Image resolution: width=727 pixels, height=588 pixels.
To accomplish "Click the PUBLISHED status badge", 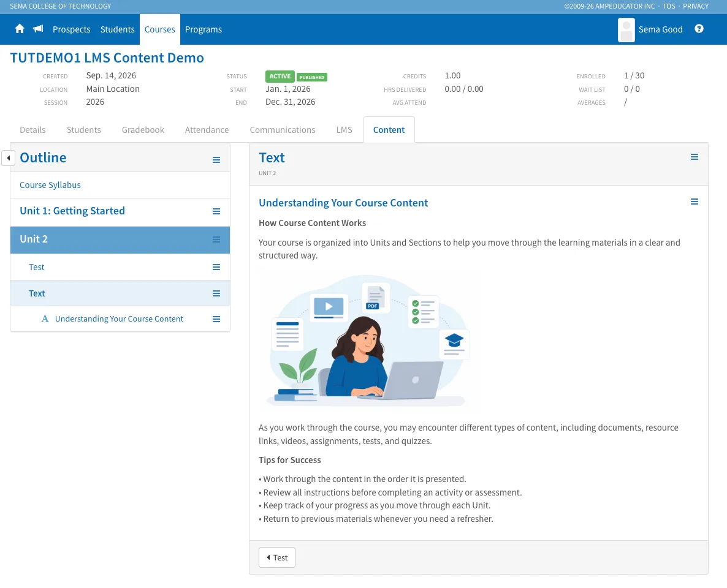I will [311, 77].
